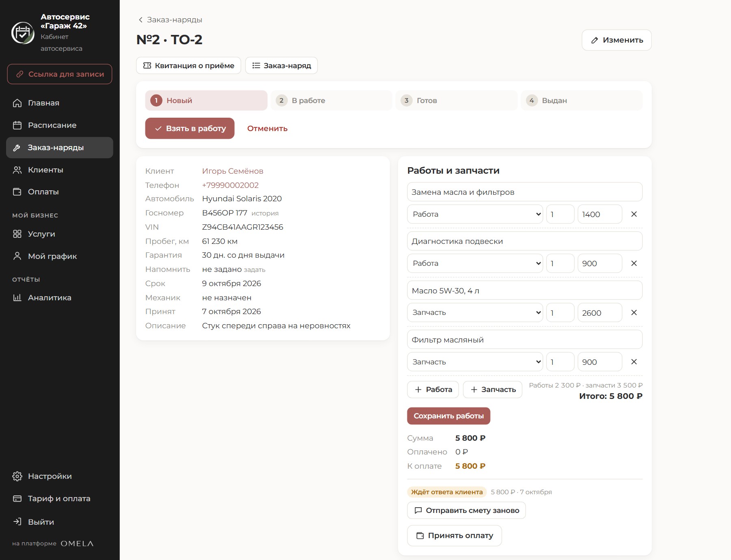This screenshot has width=731, height=560.
Task: Open Главная in the sidebar
Action: coord(60,103)
